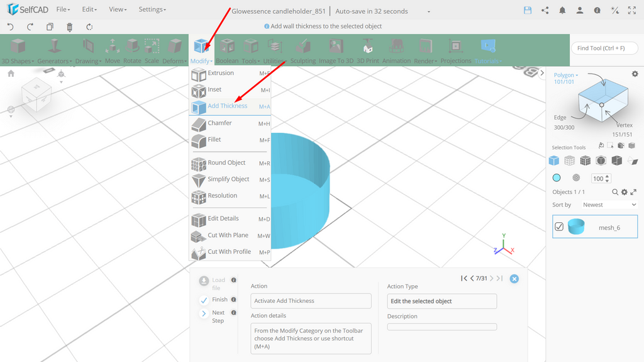Viewport: 644px width, 362px height.
Task: Open the user account menu
Action: point(579,11)
